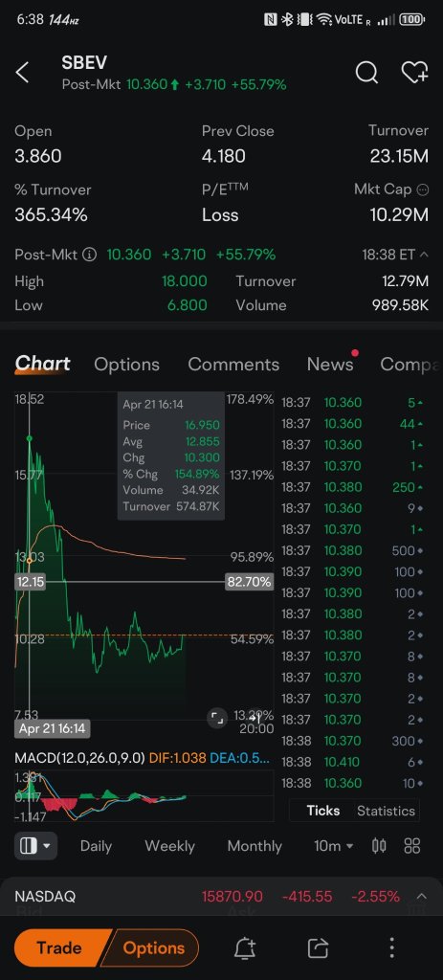Tap the orange Trade button

59,948
